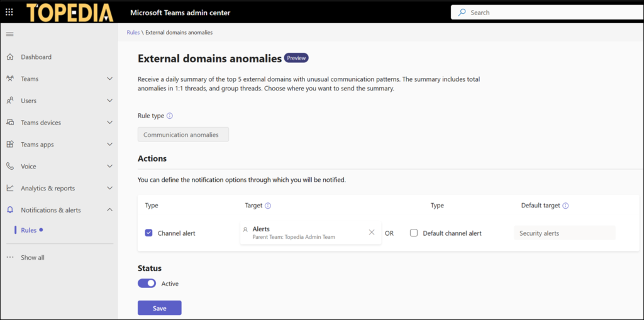The image size is (644, 320).
Task: Click the Topedia logo
Action: [x=70, y=13]
